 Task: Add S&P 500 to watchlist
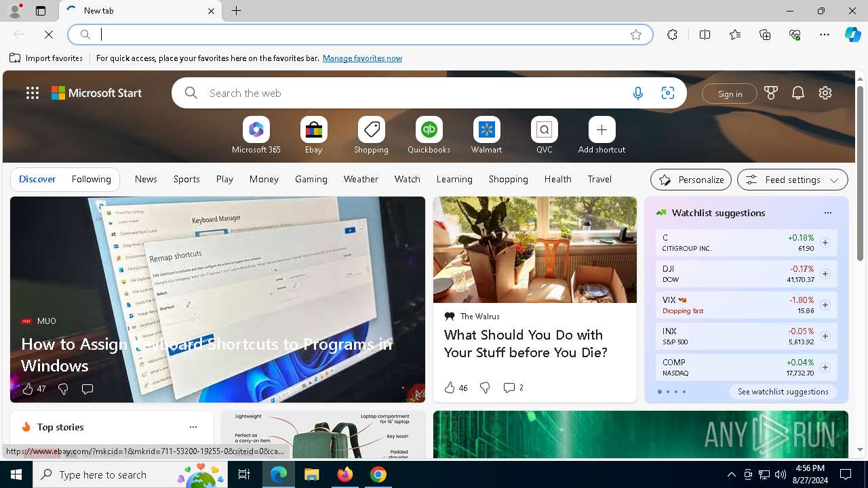click(x=825, y=336)
